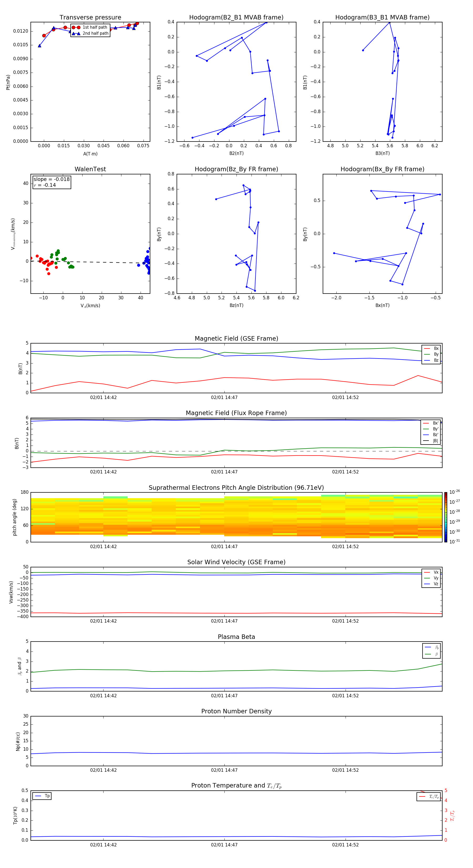Click "02/01 14:52" tick under Plasma Beta
This screenshot has width=473, height=868.
coord(345,696)
